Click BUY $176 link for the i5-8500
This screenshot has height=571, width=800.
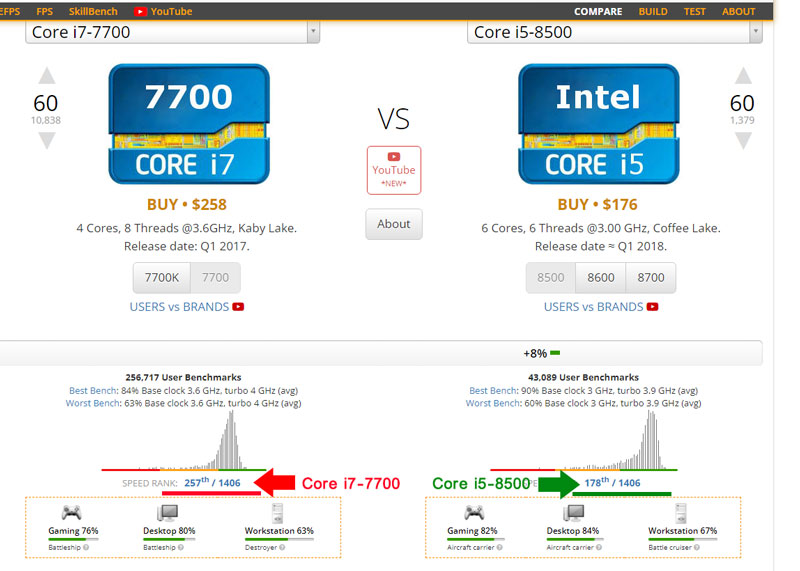click(x=597, y=205)
